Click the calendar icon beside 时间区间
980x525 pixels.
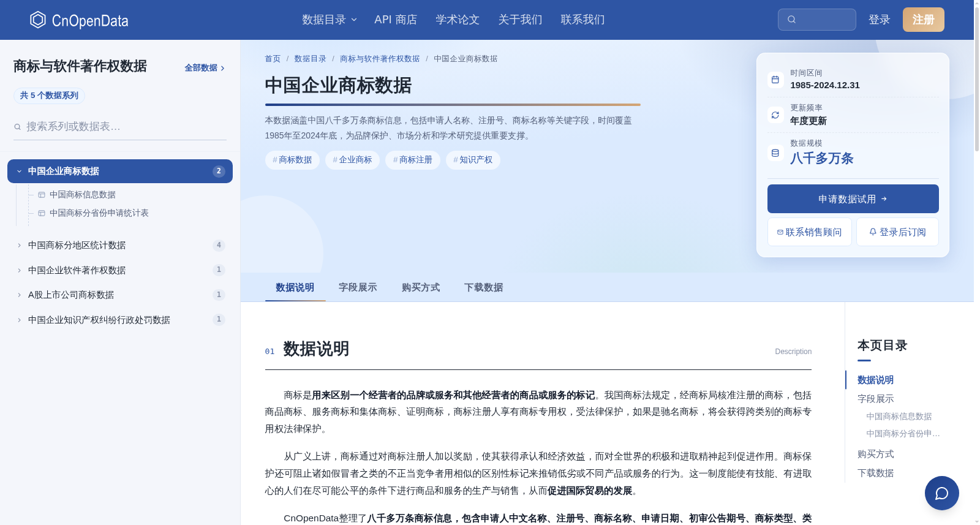coord(775,80)
